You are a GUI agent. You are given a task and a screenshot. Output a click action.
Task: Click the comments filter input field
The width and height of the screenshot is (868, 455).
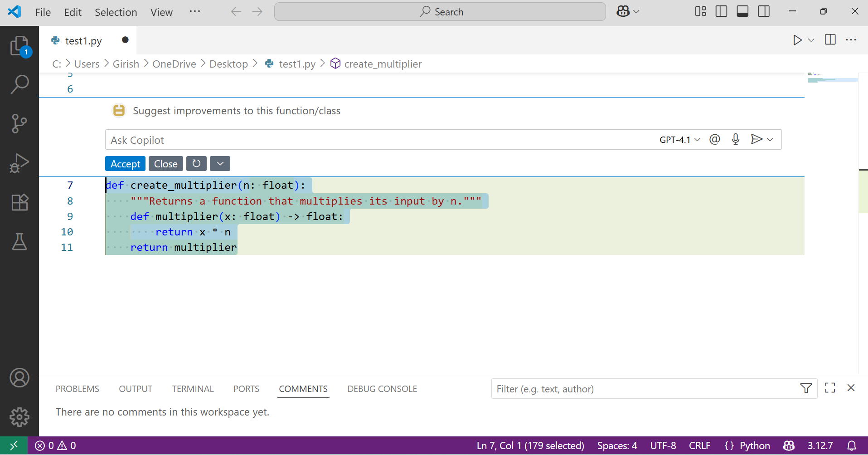[x=635, y=389]
